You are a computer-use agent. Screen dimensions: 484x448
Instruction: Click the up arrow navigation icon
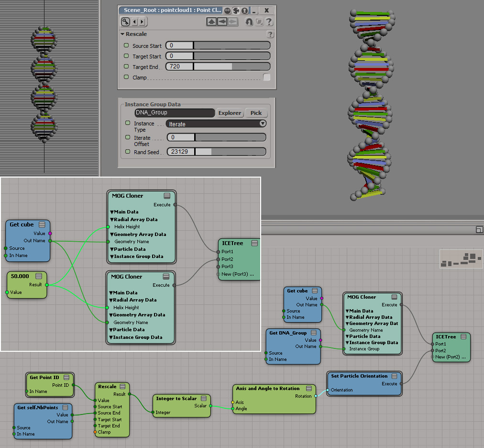pos(211,22)
